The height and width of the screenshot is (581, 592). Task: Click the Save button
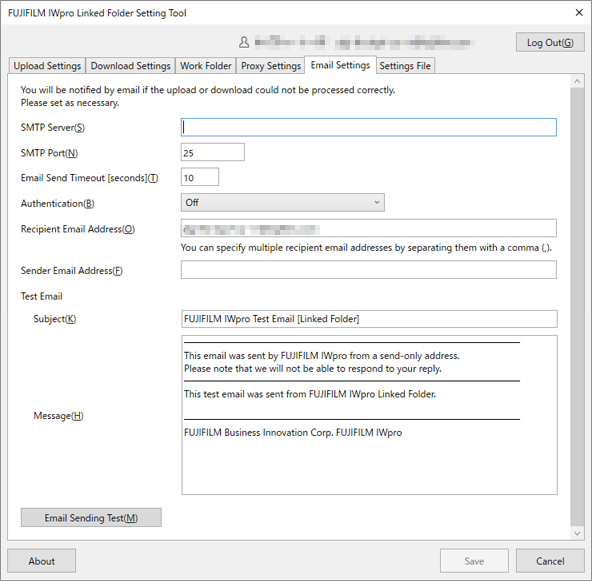(x=474, y=561)
